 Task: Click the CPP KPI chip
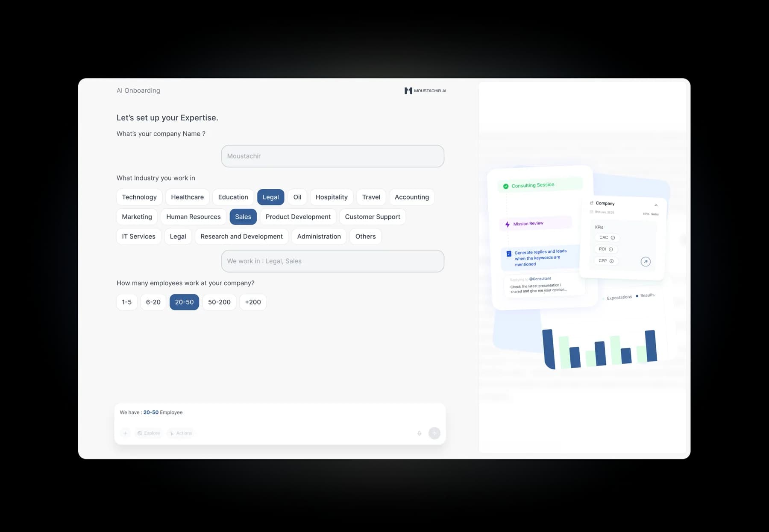pyautogui.click(x=606, y=260)
